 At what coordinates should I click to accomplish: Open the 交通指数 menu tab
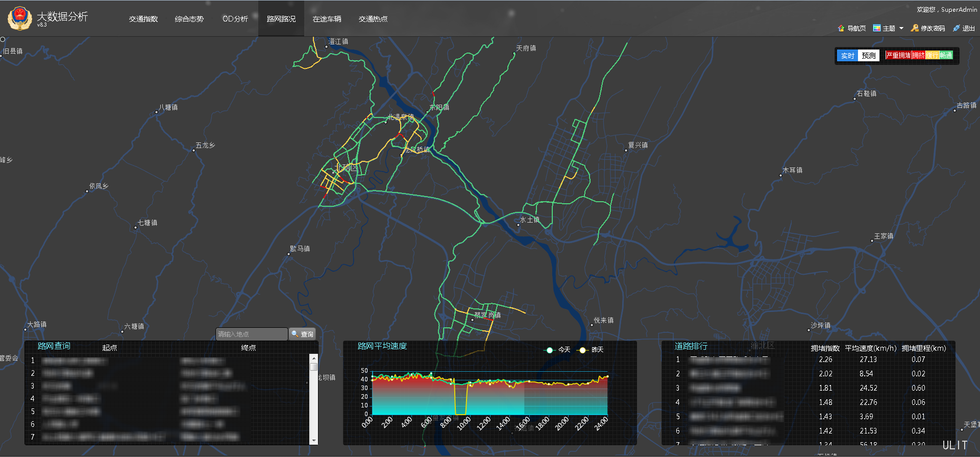(143, 19)
